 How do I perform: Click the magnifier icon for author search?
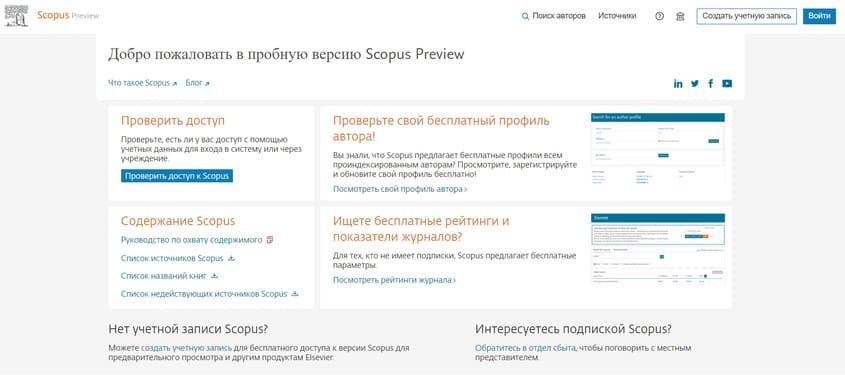525,17
